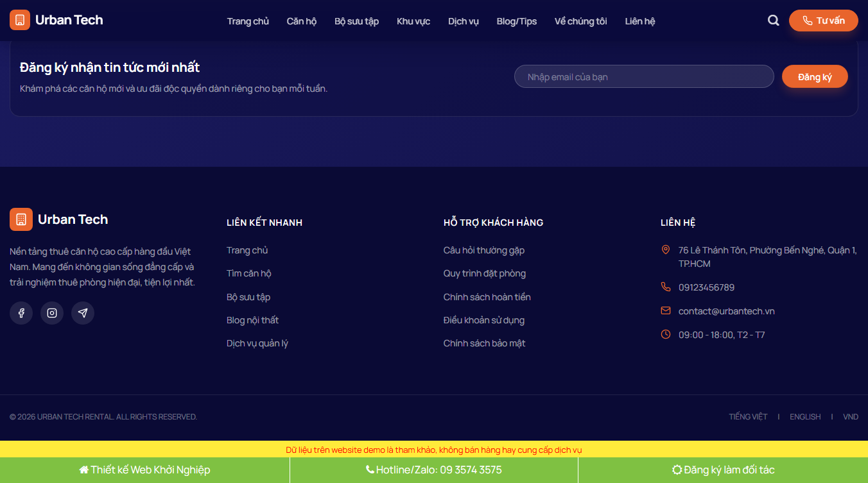Open search with the magnifier icon
Screen dimensions: 868x483
pos(774,21)
